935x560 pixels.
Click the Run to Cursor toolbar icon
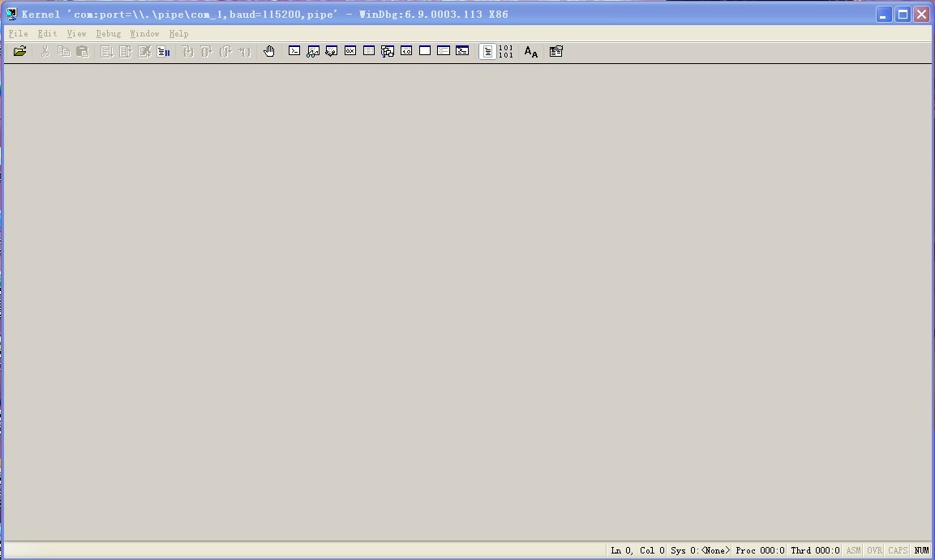(x=244, y=51)
